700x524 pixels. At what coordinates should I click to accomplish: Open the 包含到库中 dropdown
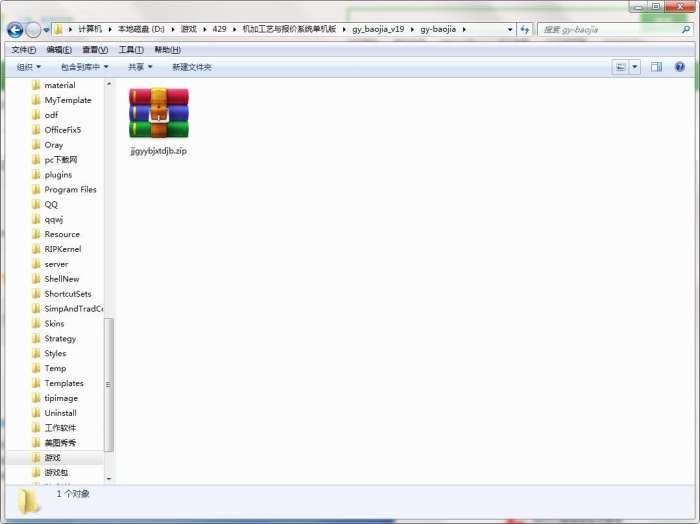(84, 67)
